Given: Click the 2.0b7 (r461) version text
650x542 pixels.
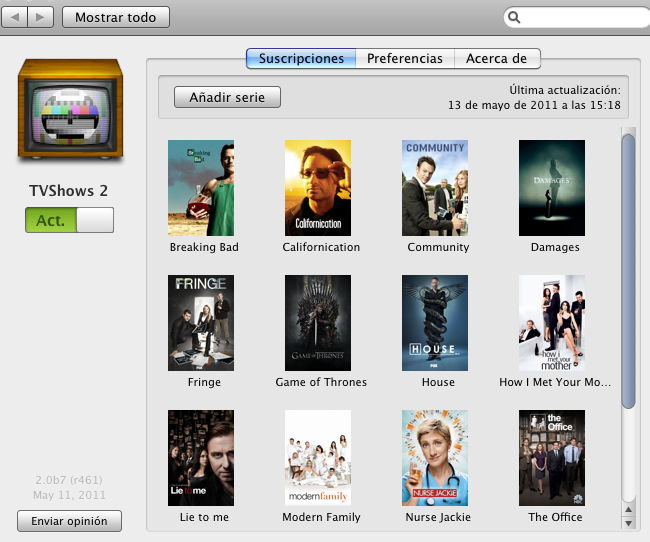Looking at the screenshot, I should tap(69, 480).
